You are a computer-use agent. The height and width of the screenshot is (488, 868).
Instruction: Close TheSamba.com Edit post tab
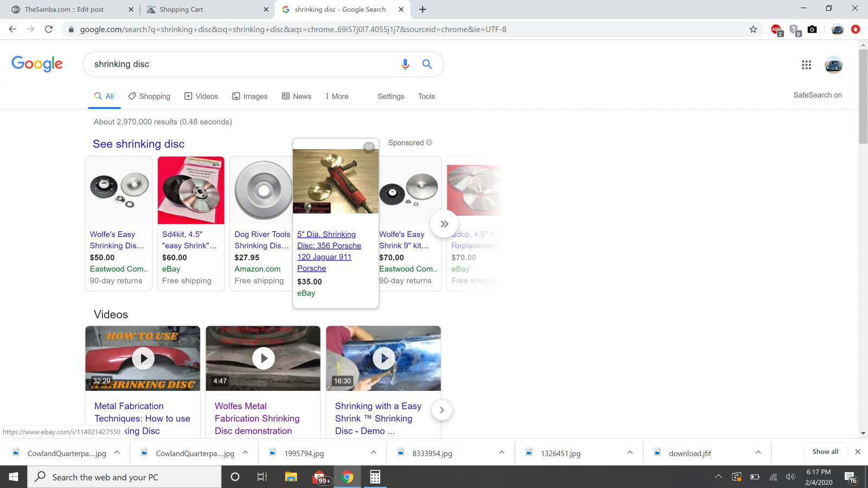[x=131, y=9]
